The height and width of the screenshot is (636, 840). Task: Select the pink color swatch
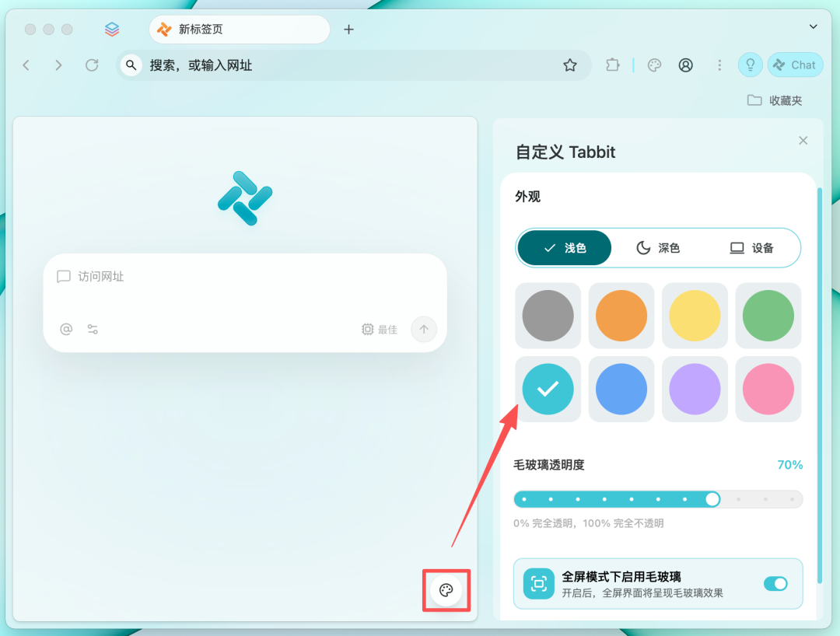[768, 389]
